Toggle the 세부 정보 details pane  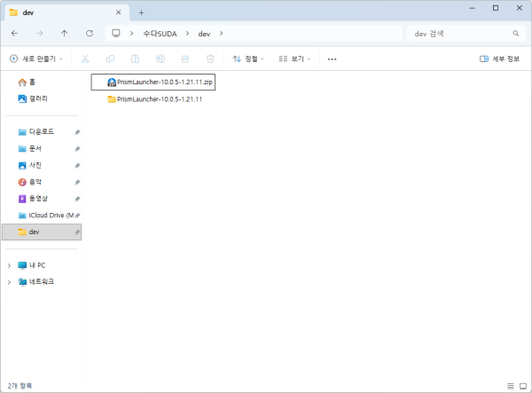pos(499,59)
